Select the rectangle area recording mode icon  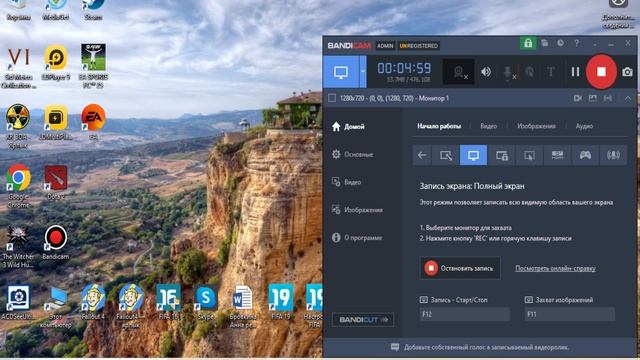(x=446, y=155)
